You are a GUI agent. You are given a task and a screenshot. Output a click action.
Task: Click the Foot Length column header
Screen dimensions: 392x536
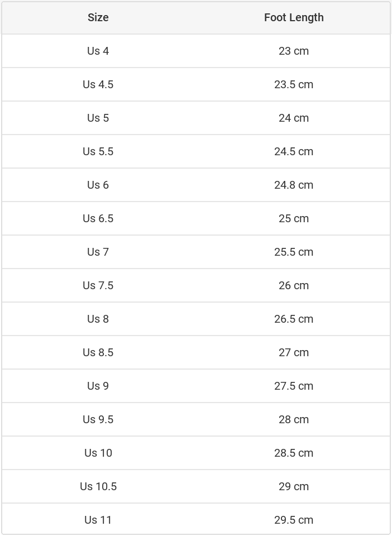pyautogui.click(x=294, y=17)
